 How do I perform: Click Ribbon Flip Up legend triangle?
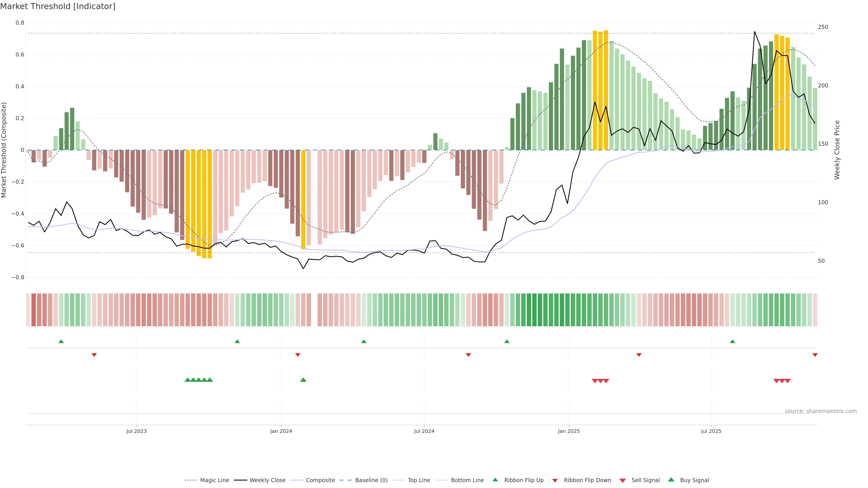[495, 480]
